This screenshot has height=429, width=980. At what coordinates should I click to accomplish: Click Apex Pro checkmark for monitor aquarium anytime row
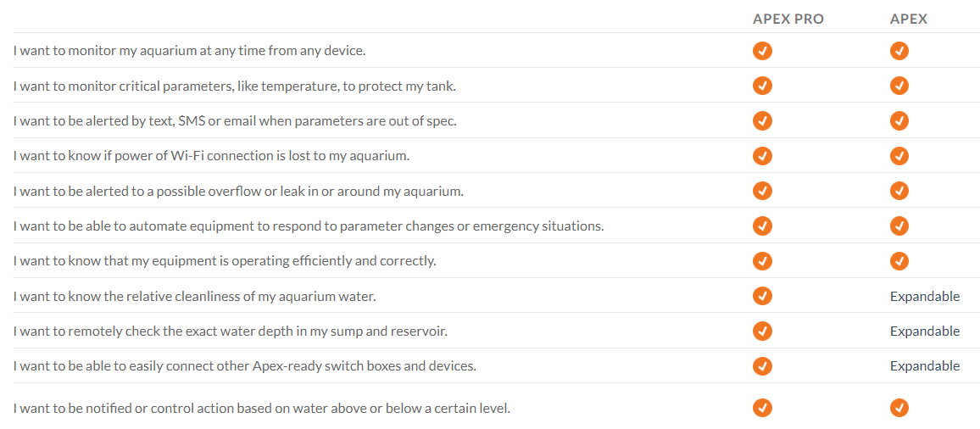[762, 51]
